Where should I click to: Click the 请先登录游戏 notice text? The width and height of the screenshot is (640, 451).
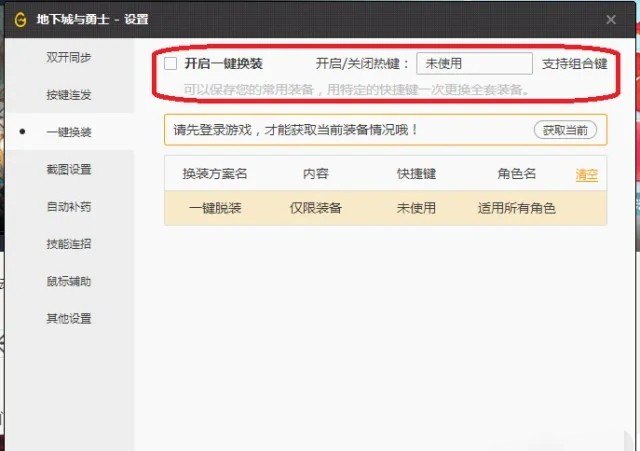tap(296, 130)
